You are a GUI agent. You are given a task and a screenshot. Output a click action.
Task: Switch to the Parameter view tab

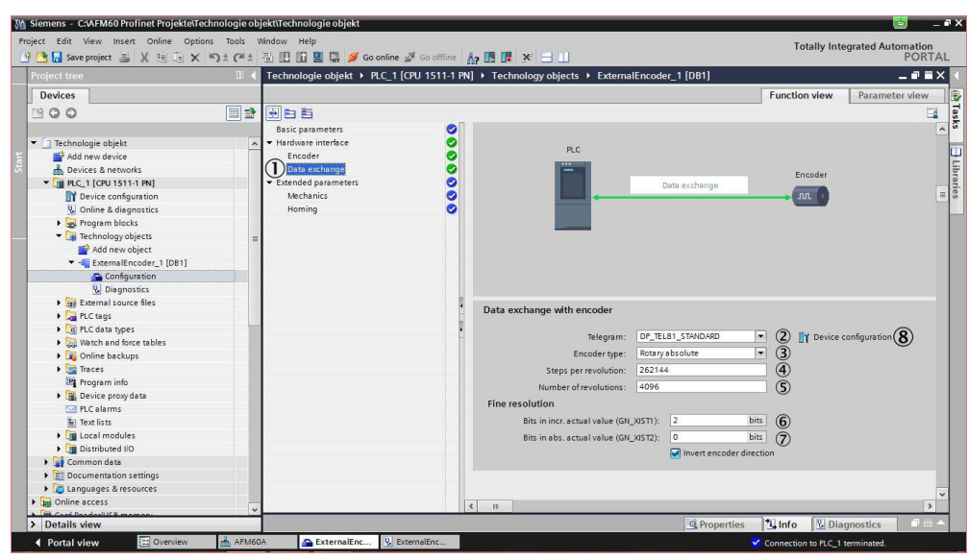(892, 95)
